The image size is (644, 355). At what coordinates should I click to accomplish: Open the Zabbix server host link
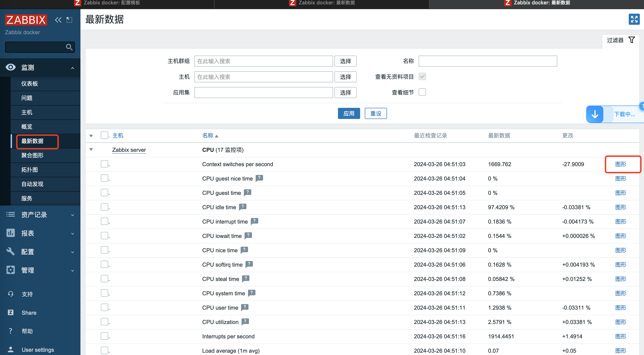point(129,150)
